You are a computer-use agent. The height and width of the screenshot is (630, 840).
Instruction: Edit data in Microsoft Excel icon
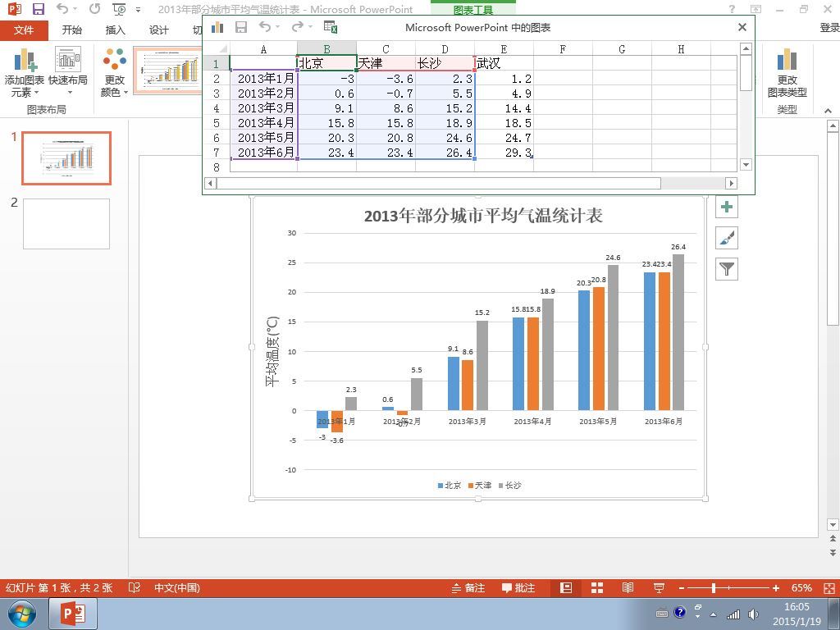pyautogui.click(x=331, y=27)
